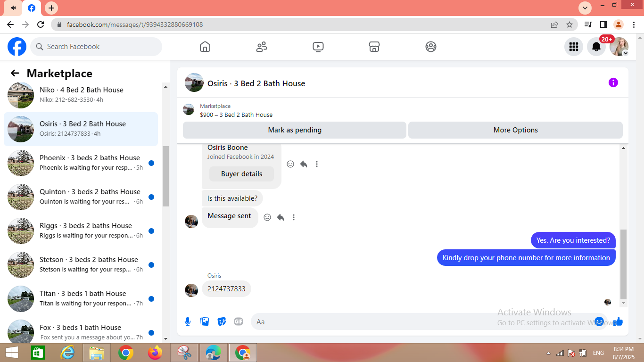The image size is (644, 362).
Task: Open Firefox from the taskbar
Action: point(155,353)
